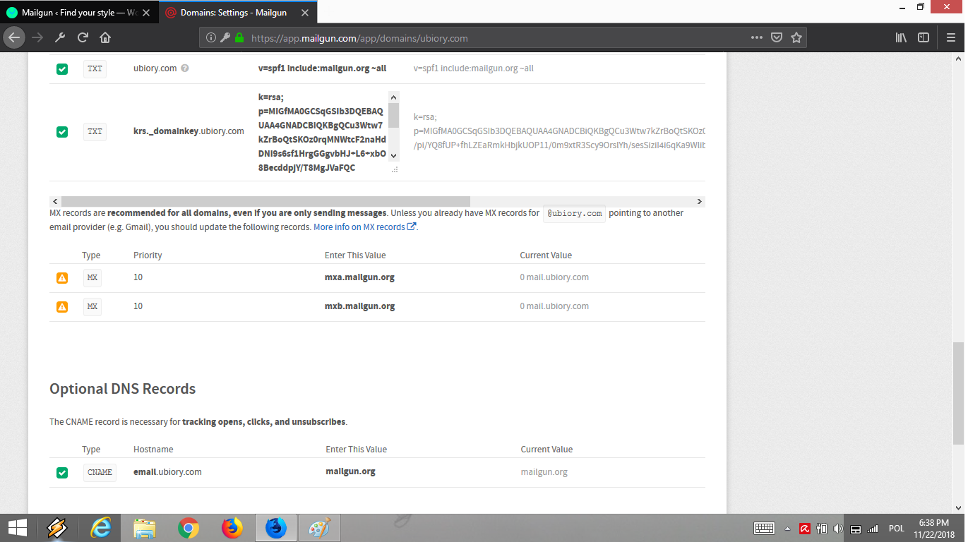Click the CNAME type badge
The image size is (980, 542).
(100, 472)
